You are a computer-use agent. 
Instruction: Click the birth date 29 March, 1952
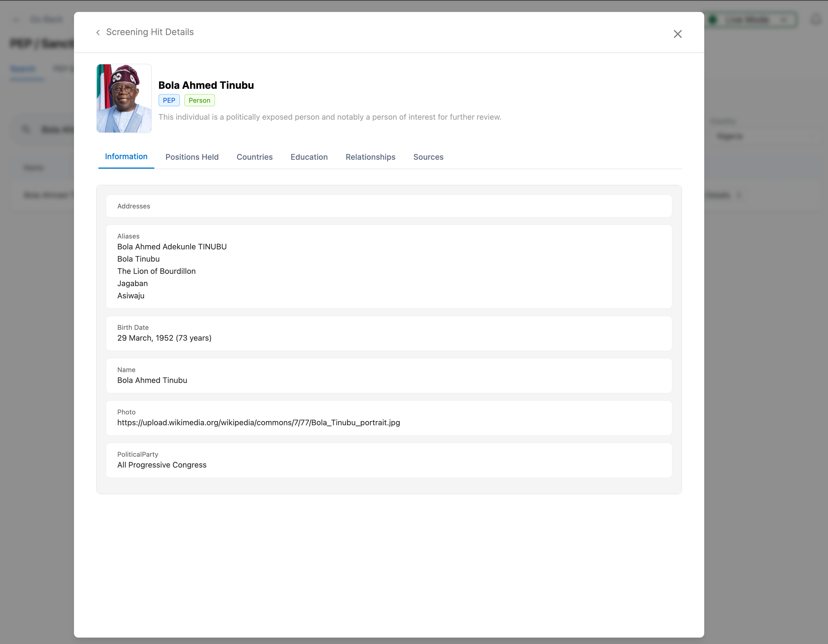coord(164,338)
